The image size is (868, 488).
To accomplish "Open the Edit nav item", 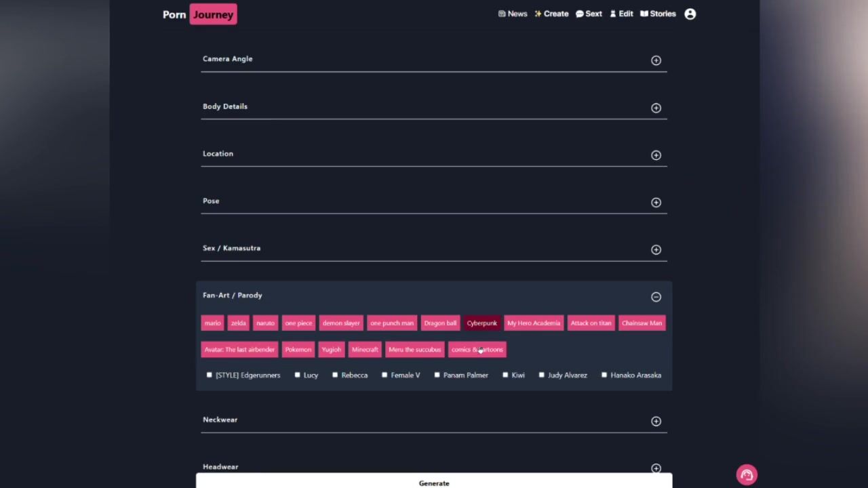I will click(620, 14).
